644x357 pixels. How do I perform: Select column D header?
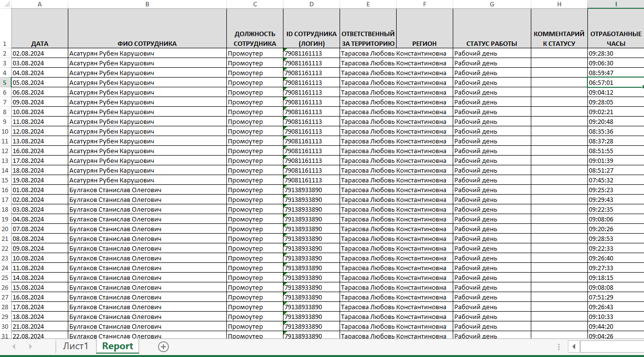point(311,4)
